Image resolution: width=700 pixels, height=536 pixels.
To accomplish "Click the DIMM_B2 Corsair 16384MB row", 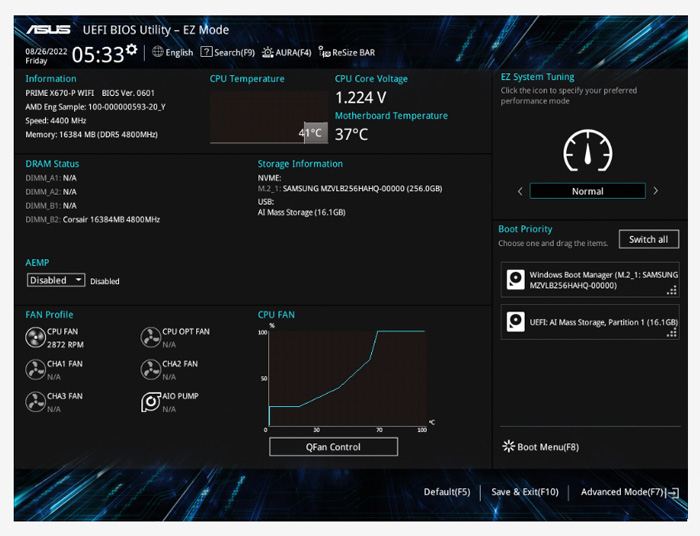I will (x=92, y=220).
